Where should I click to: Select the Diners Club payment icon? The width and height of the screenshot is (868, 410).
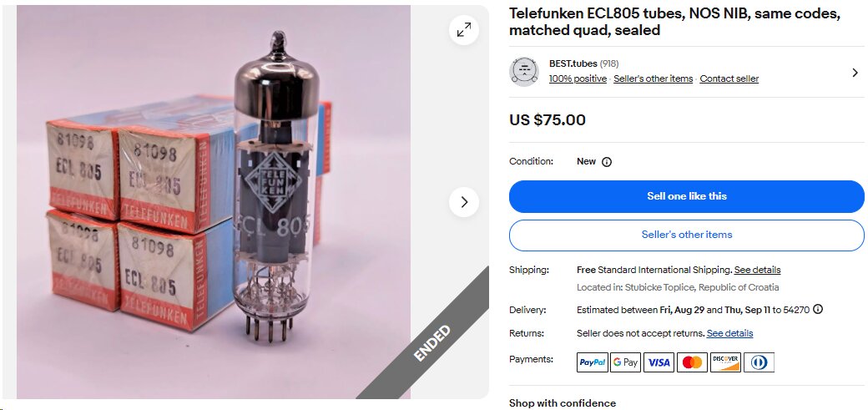coord(759,362)
